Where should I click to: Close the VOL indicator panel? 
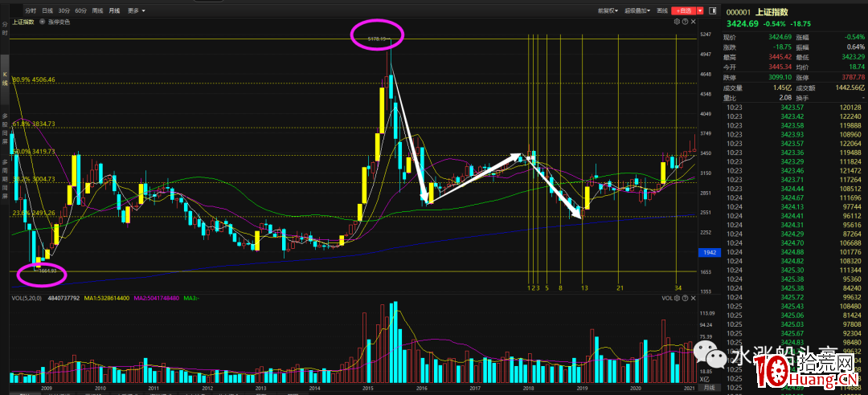pos(694,298)
